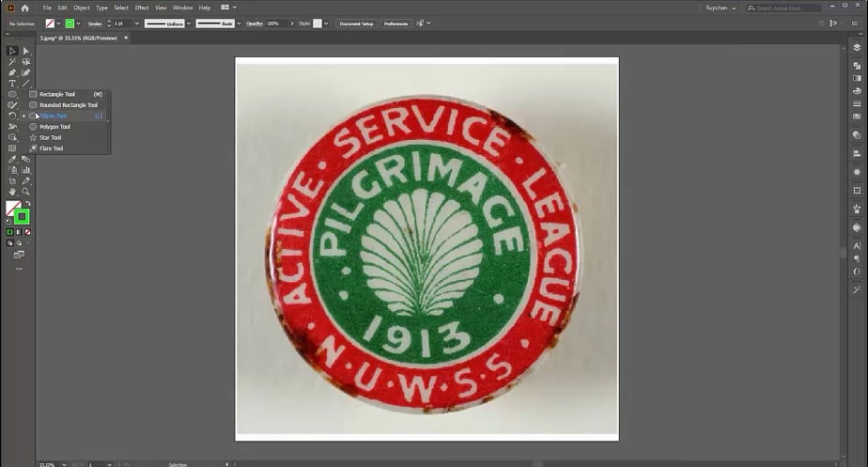Screen dimensions: 868x467
Task: Click the control bar green stroke swatch
Action: point(70,23)
